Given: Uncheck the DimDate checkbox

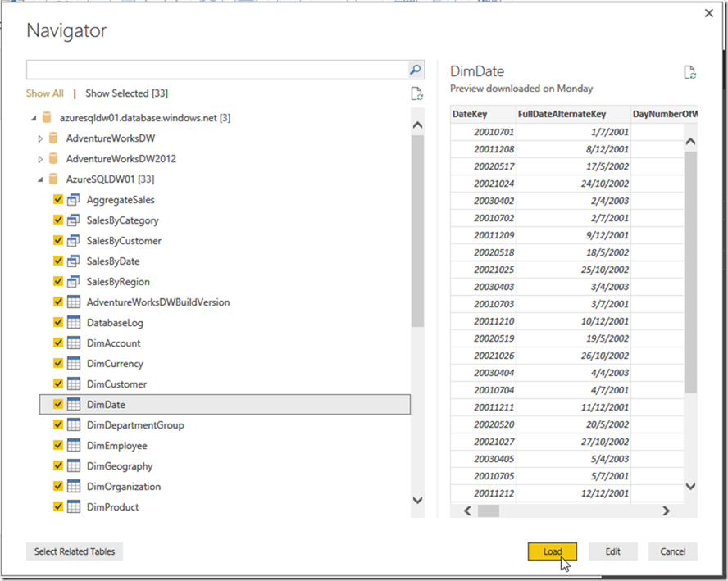Looking at the screenshot, I should coord(58,404).
